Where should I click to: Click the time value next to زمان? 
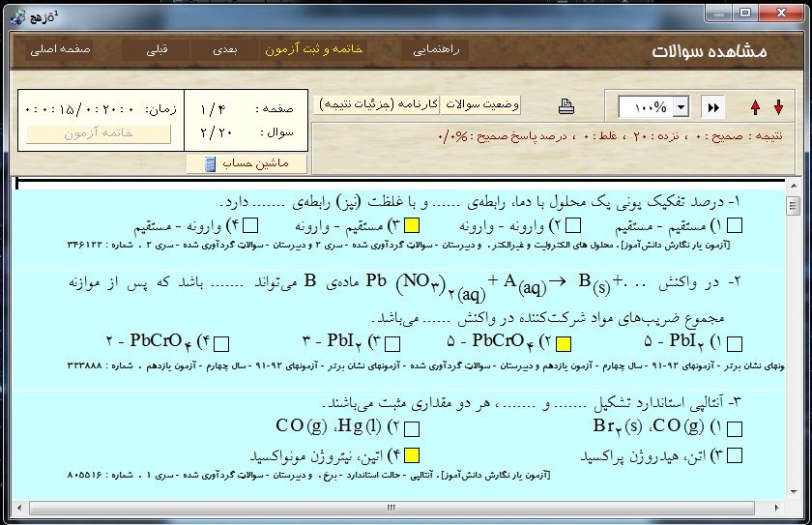[79, 109]
